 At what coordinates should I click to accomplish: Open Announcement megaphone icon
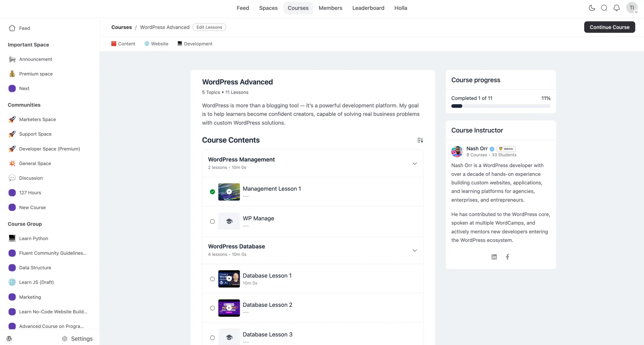[12, 59]
